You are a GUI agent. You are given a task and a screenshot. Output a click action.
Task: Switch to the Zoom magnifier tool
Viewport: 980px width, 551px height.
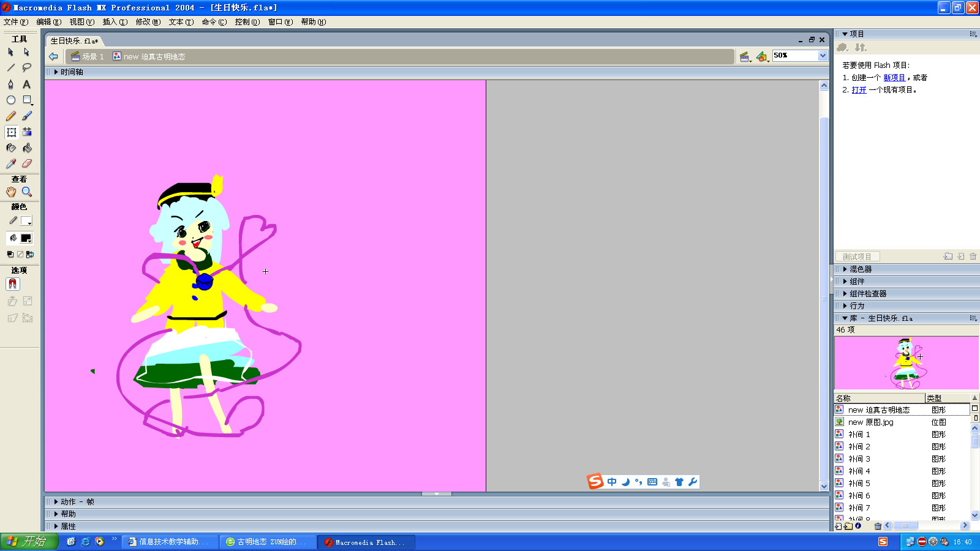(27, 192)
